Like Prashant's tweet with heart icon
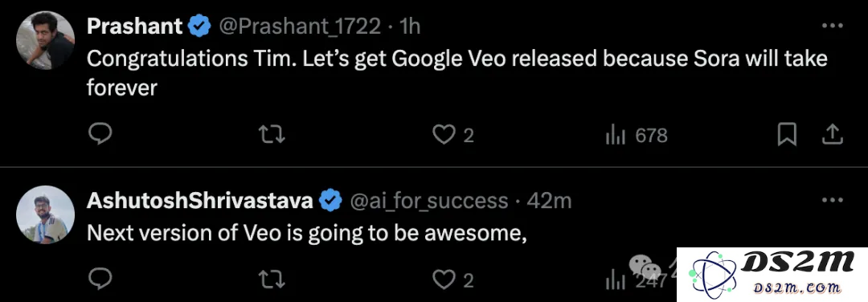Viewport: 868px width, 302px height. tap(444, 134)
